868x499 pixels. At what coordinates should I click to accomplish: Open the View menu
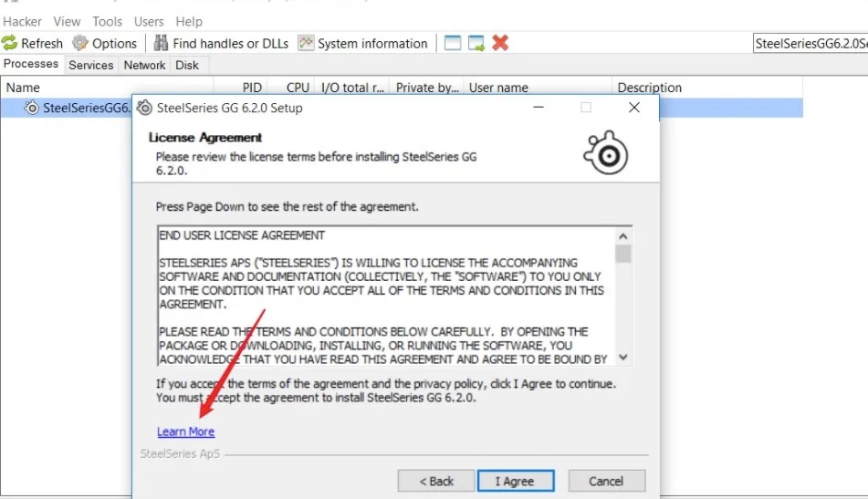pos(67,22)
